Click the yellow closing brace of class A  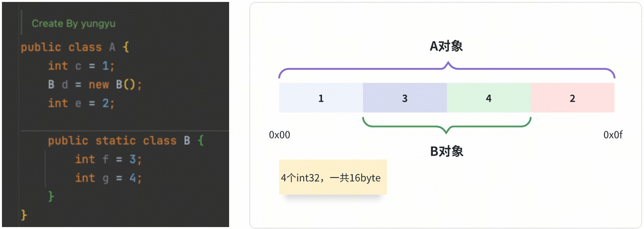click(24, 215)
